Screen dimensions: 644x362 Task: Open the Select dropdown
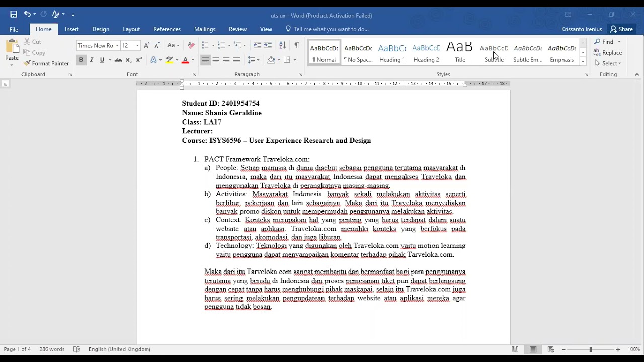pyautogui.click(x=607, y=63)
